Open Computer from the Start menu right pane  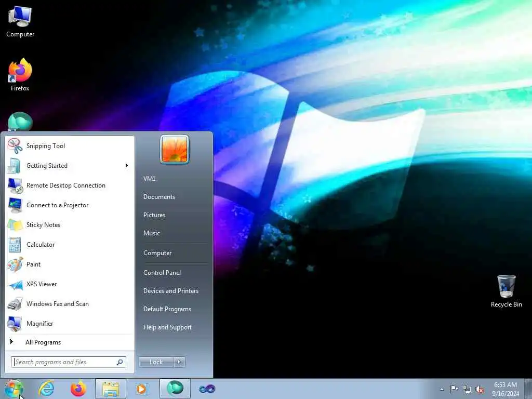[x=157, y=253]
